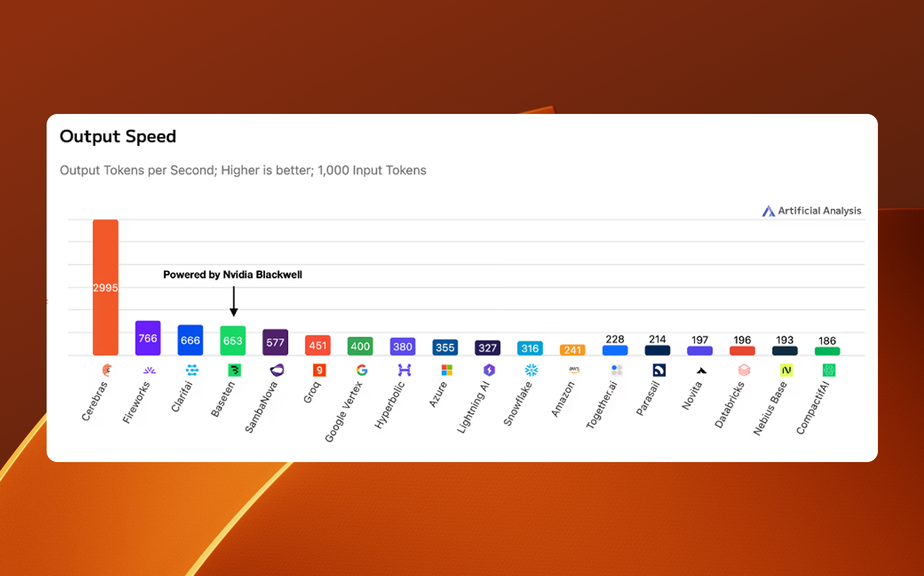The width and height of the screenshot is (924, 576).
Task: Select the CompactifAI green bar
Action: [x=827, y=351]
